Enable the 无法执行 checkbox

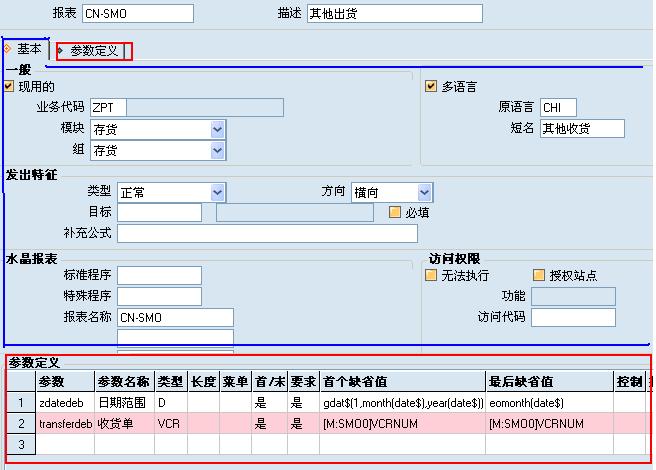pyautogui.click(x=431, y=275)
